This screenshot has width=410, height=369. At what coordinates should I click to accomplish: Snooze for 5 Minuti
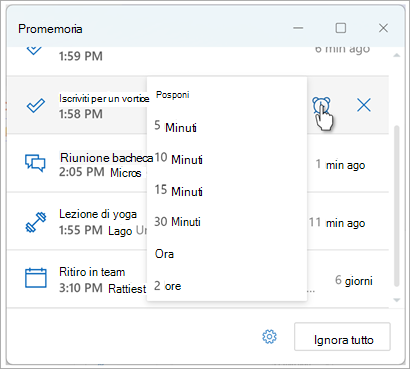[x=227, y=127]
